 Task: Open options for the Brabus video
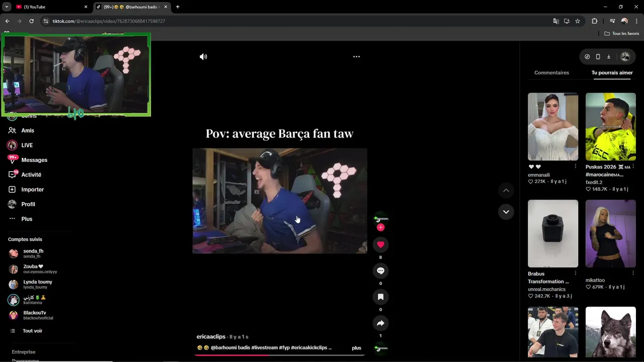pos(575,274)
